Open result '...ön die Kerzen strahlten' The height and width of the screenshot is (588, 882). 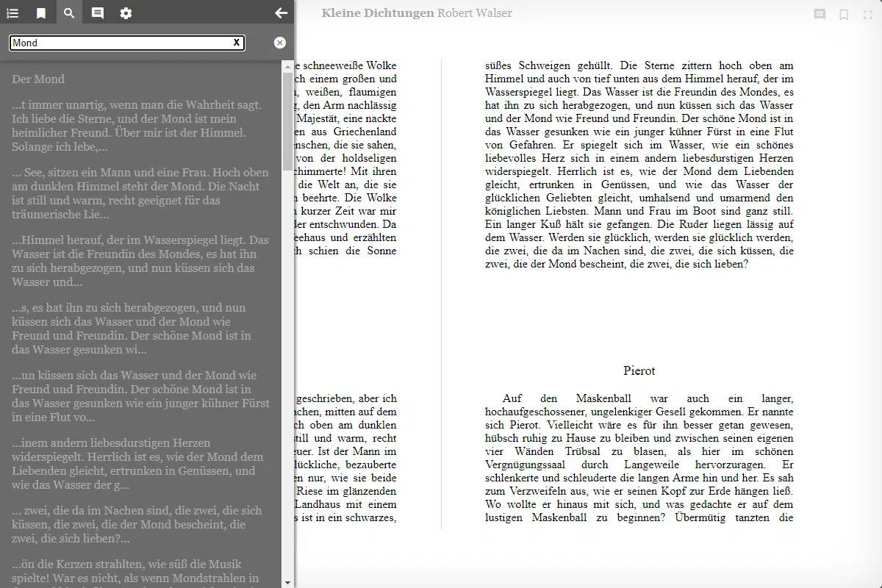pyautogui.click(x=140, y=572)
